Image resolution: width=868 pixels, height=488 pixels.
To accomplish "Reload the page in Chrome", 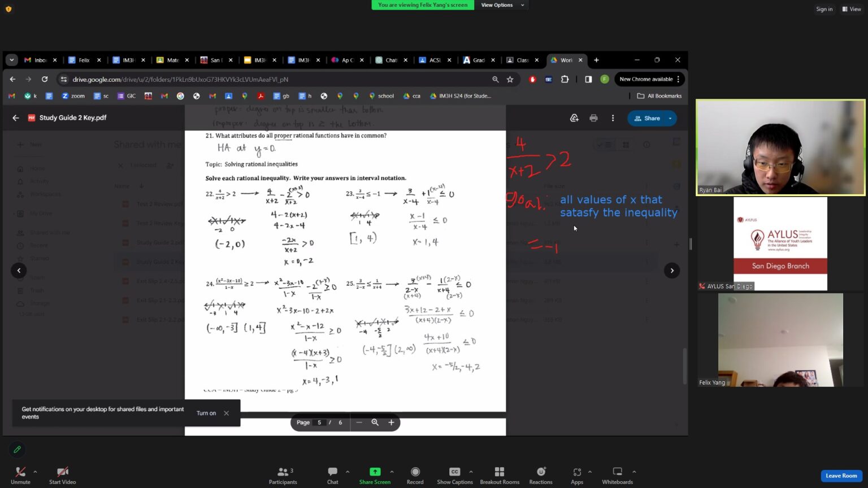I will click(x=45, y=79).
